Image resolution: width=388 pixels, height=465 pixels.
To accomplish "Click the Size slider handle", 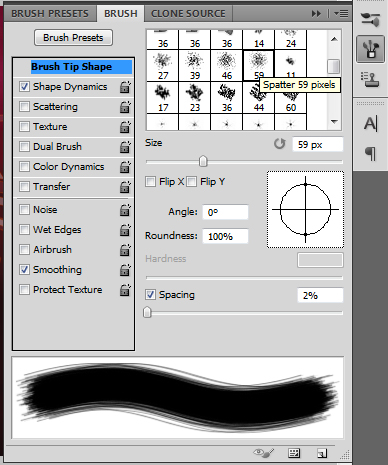I will click(x=203, y=162).
